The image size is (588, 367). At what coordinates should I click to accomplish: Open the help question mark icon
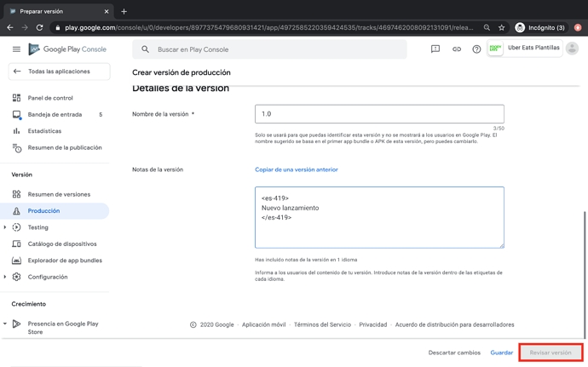(476, 49)
